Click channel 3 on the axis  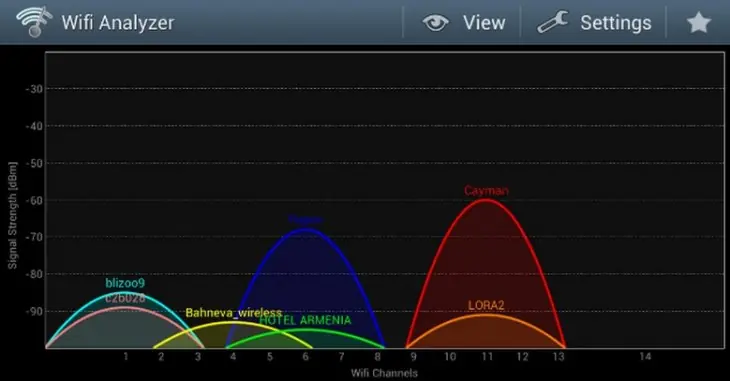pos(197,357)
